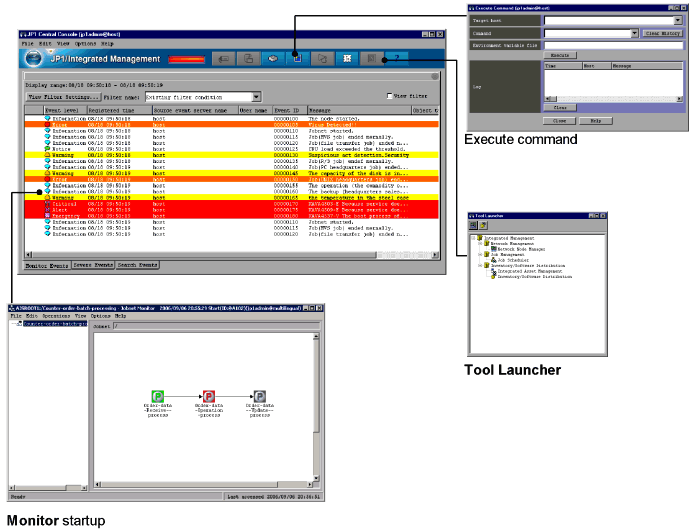Viewport: 691px width, 532px height.
Task: Click the event list horizontal scrollbar
Action: 232,255
